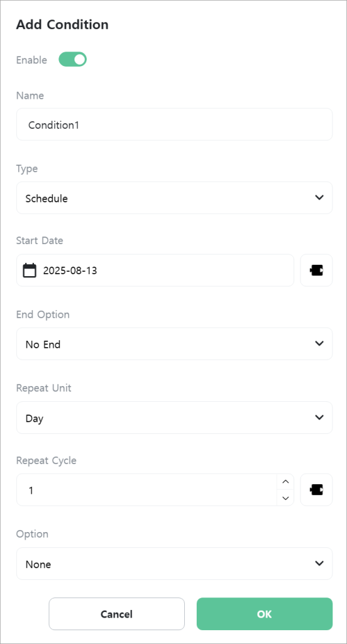Expand the End Option dropdown showing No End
This screenshot has height=644, width=347.
point(174,344)
